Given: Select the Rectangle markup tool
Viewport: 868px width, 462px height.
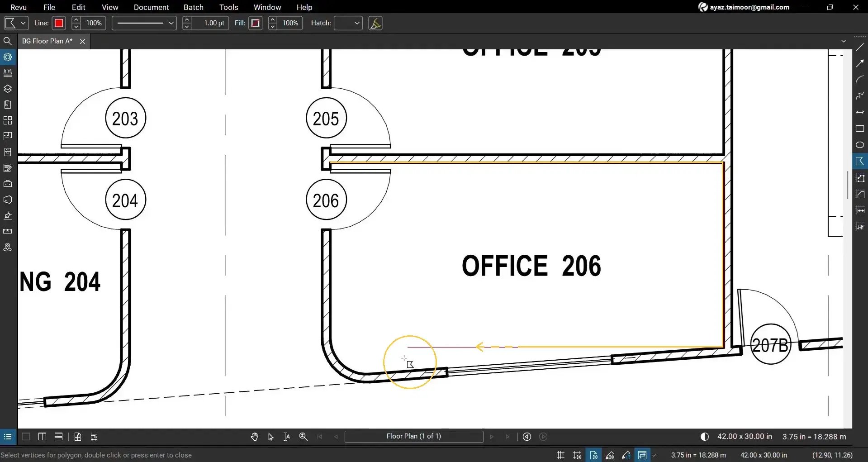Looking at the screenshot, I should (860, 129).
